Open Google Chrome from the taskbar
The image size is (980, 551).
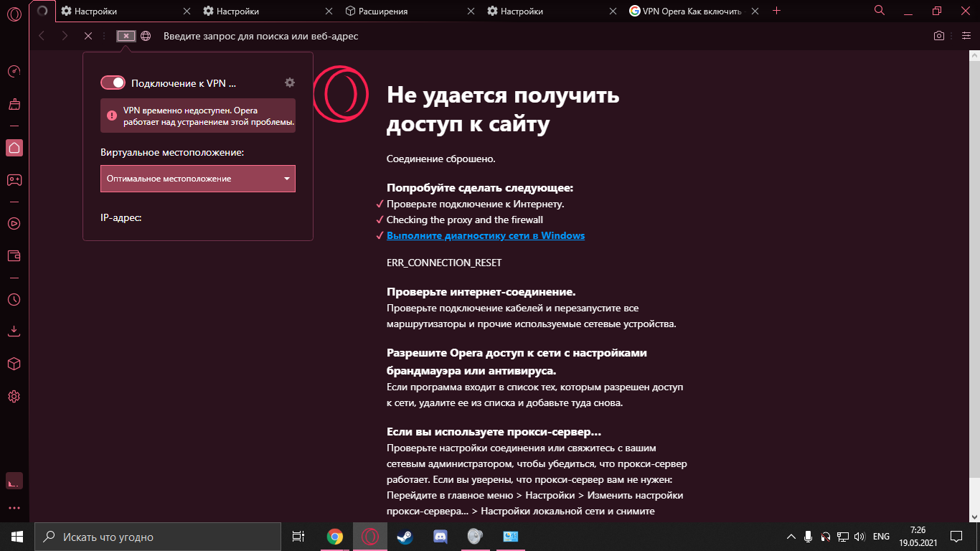pyautogui.click(x=334, y=537)
